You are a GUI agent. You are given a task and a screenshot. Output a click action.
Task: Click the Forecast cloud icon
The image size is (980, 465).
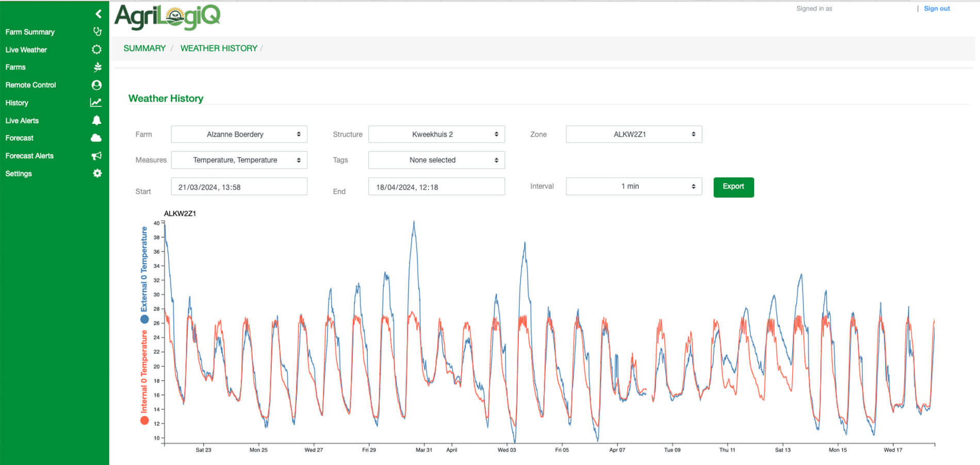tap(96, 138)
